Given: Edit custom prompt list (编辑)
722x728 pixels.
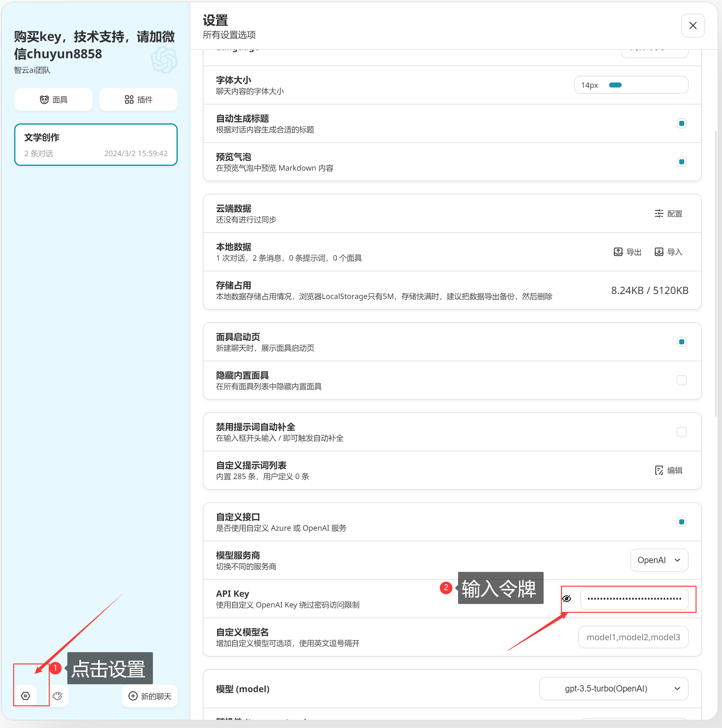Looking at the screenshot, I should point(668,470).
